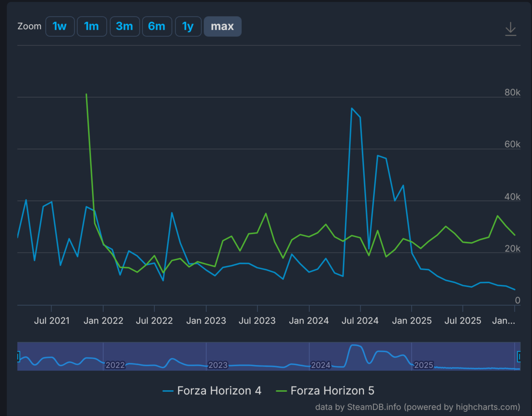Toggle Forza Horizon 4 series visibility
532x416 pixels.
(212, 390)
